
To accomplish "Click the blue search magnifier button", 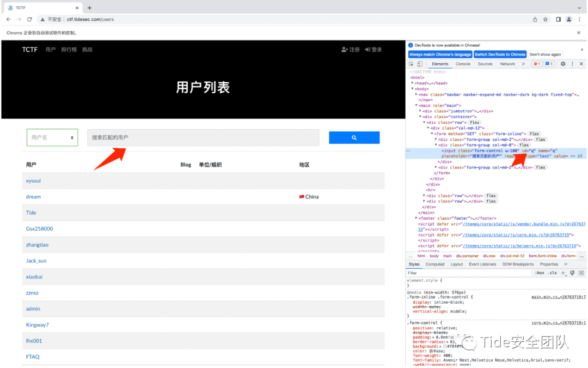I will pyautogui.click(x=354, y=137).
